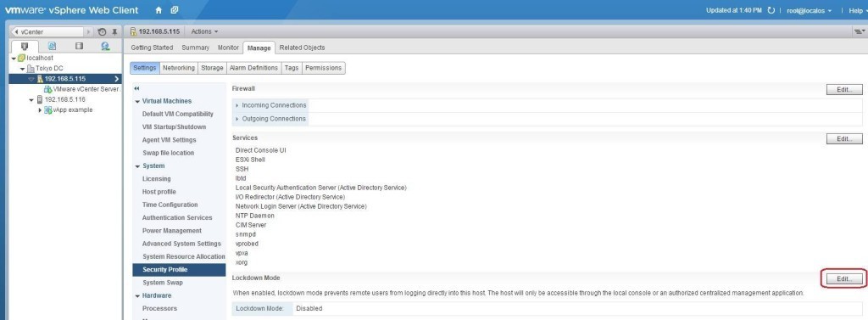Open the Storage inventory tab icon
The width and height of the screenshot is (868, 320).
point(79,47)
